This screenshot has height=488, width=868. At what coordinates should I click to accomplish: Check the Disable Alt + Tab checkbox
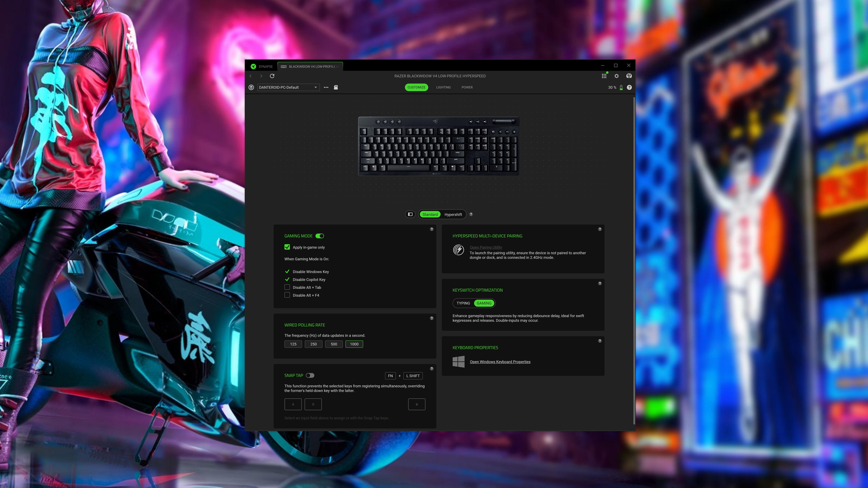[x=287, y=287]
